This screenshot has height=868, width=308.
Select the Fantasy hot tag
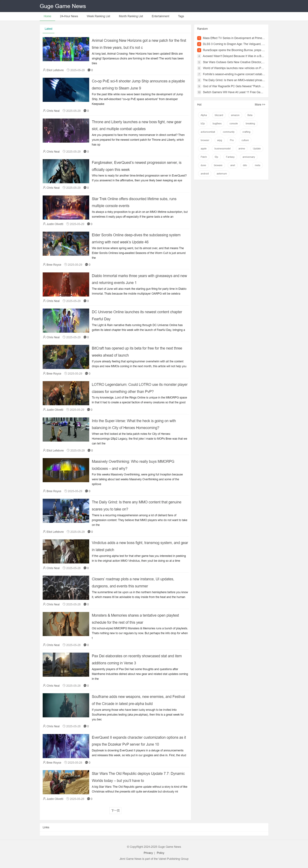(230, 157)
